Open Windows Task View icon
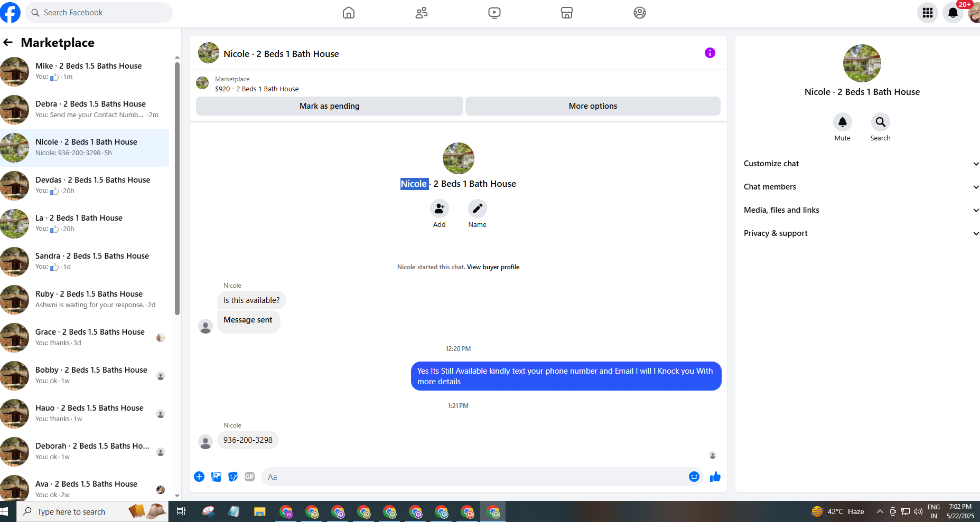Viewport: 980px width, 522px height. (181, 511)
